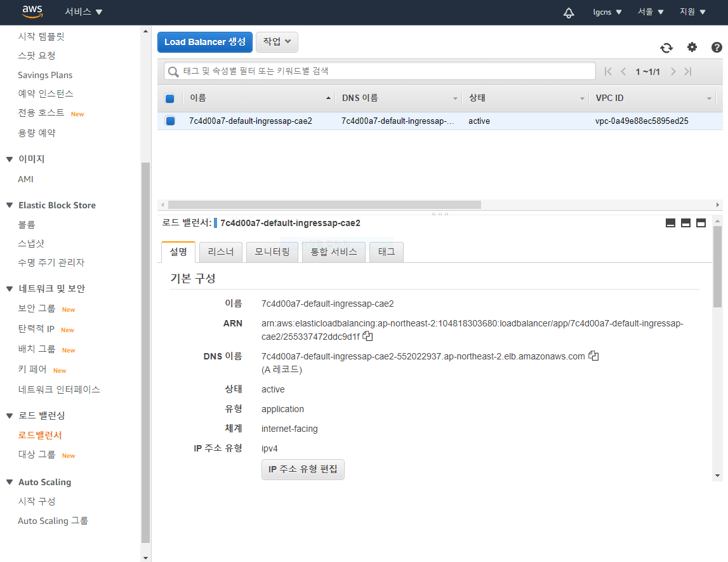
Task: Open the lgcns account dropdown
Action: coord(607,12)
